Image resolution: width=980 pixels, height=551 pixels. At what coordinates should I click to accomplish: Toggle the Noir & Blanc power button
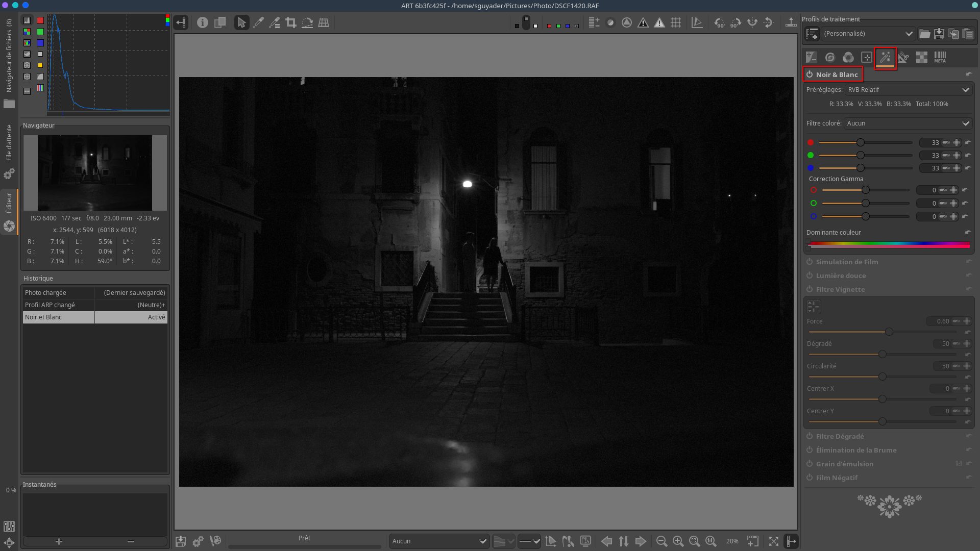click(810, 74)
